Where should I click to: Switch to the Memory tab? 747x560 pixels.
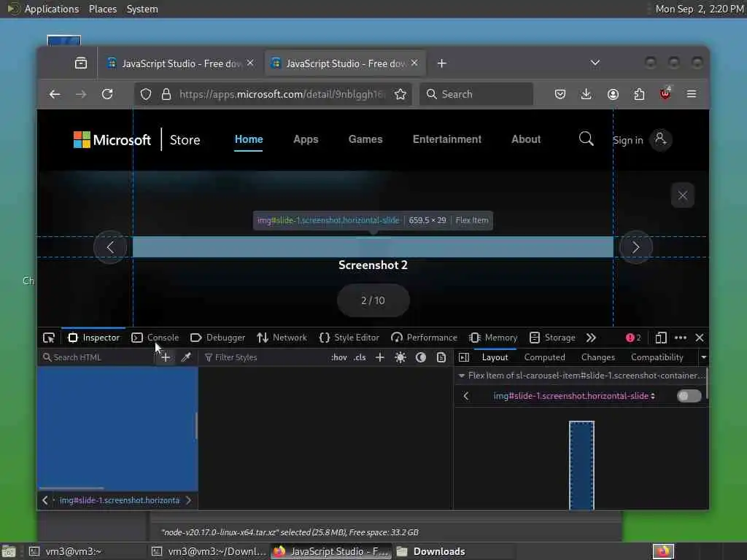pyautogui.click(x=494, y=338)
